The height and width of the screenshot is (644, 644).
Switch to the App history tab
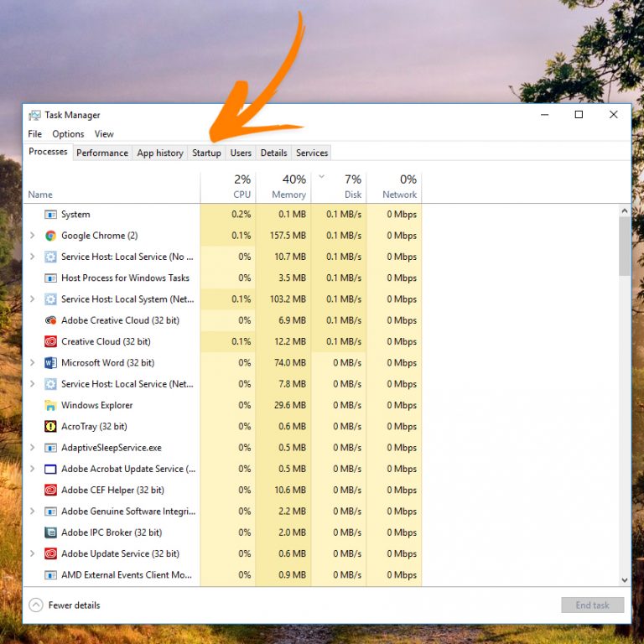tap(160, 153)
